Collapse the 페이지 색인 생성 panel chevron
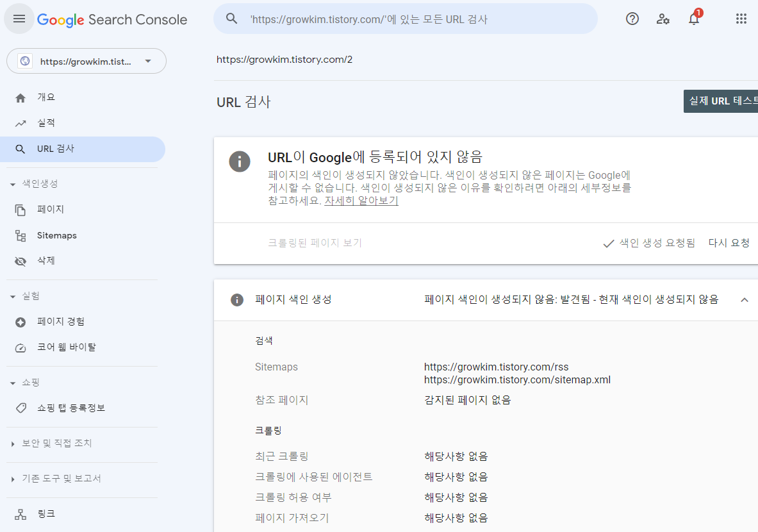Screen dimensions: 758x532 [745, 300]
